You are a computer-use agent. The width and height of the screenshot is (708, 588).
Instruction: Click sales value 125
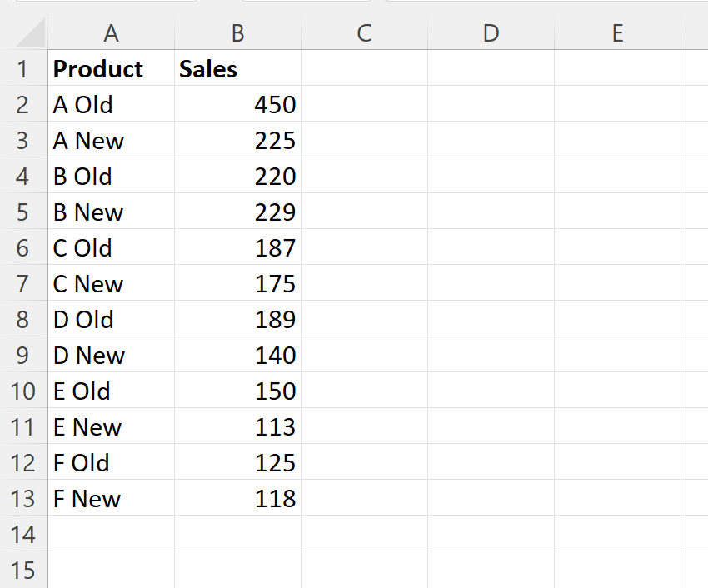[x=238, y=462]
